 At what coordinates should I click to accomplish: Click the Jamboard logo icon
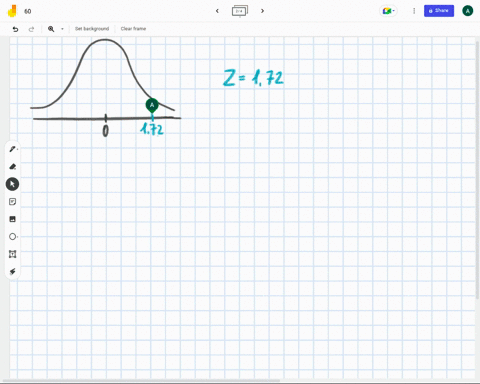[12, 11]
